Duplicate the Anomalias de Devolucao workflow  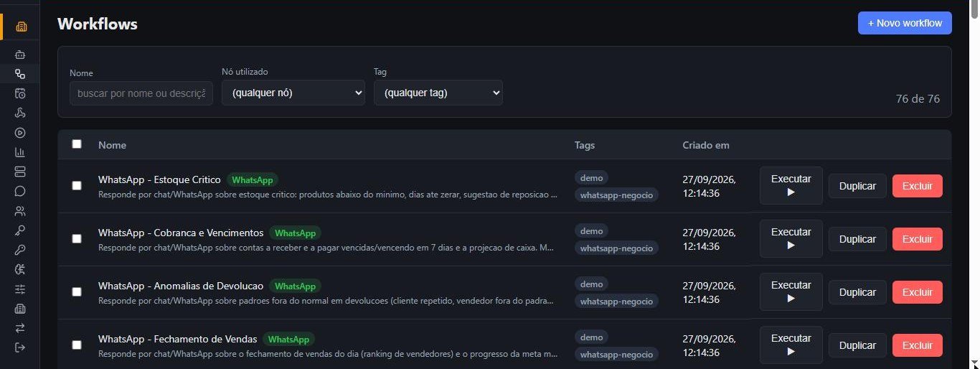tap(857, 292)
